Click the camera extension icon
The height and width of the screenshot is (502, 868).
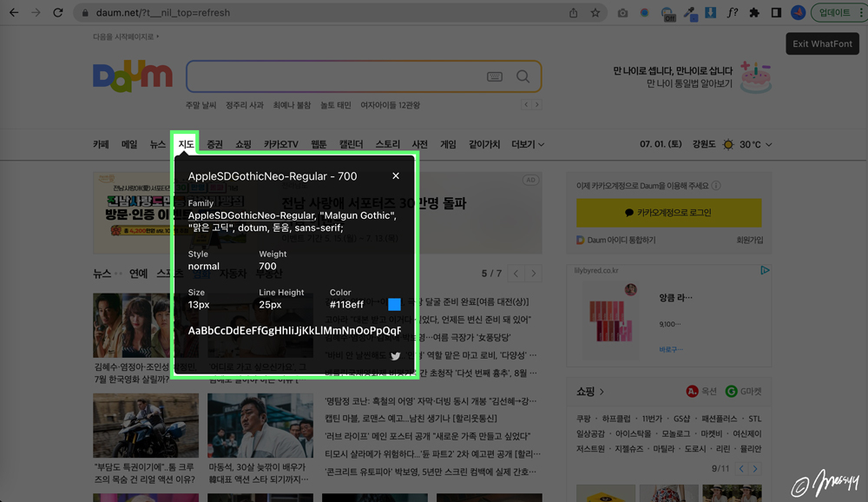point(622,12)
